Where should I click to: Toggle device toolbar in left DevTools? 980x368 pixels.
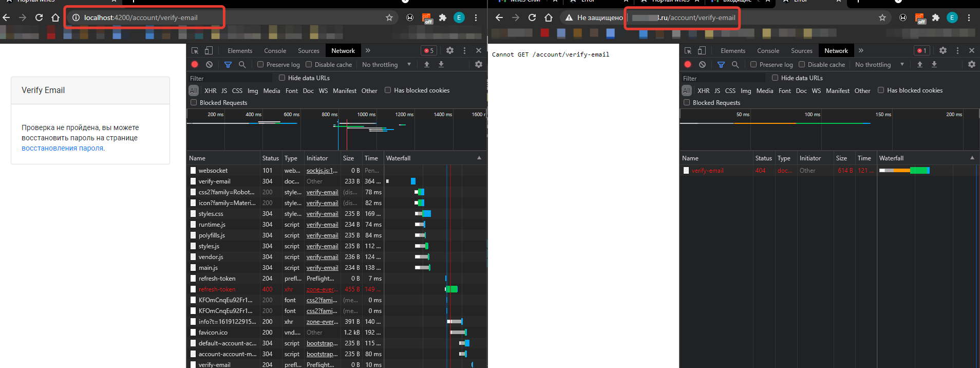pyautogui.click(x=209, y=50)
